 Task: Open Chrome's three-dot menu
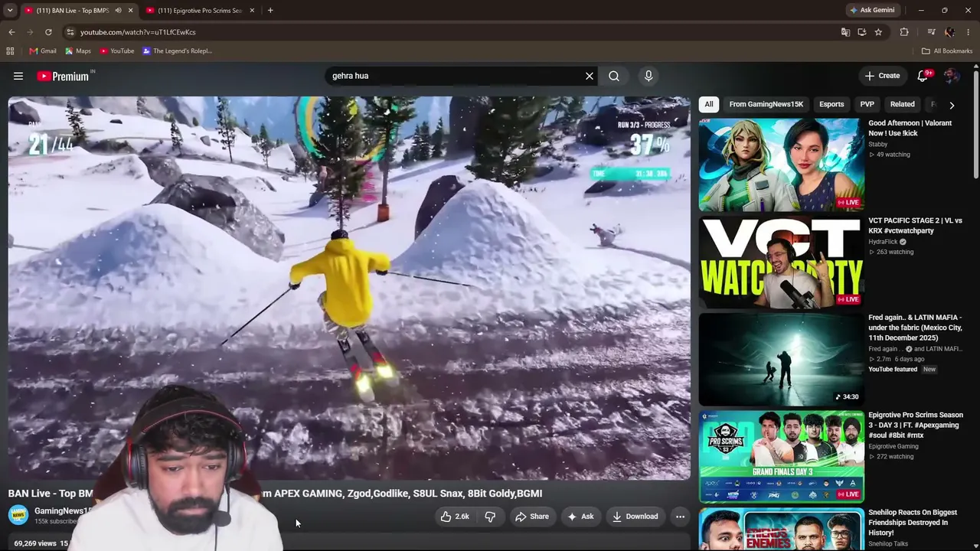969,32
